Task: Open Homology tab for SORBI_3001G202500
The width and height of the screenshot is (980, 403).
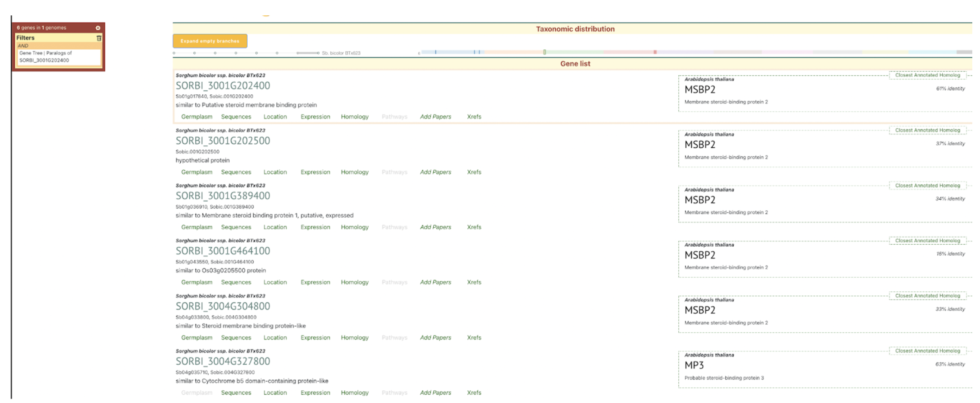Action: (354, 172)
